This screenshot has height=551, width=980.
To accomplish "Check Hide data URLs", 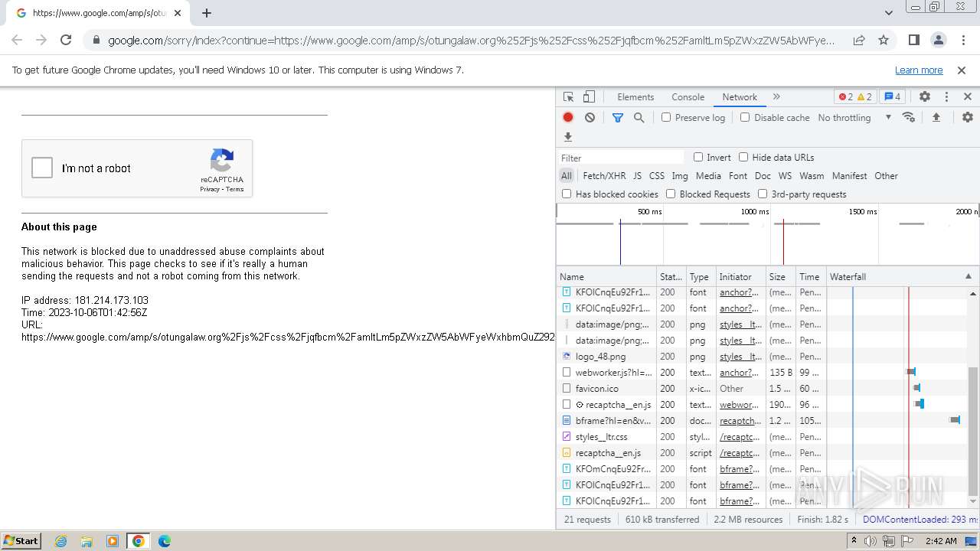I will pyautogui.click(x=743, y=157).
